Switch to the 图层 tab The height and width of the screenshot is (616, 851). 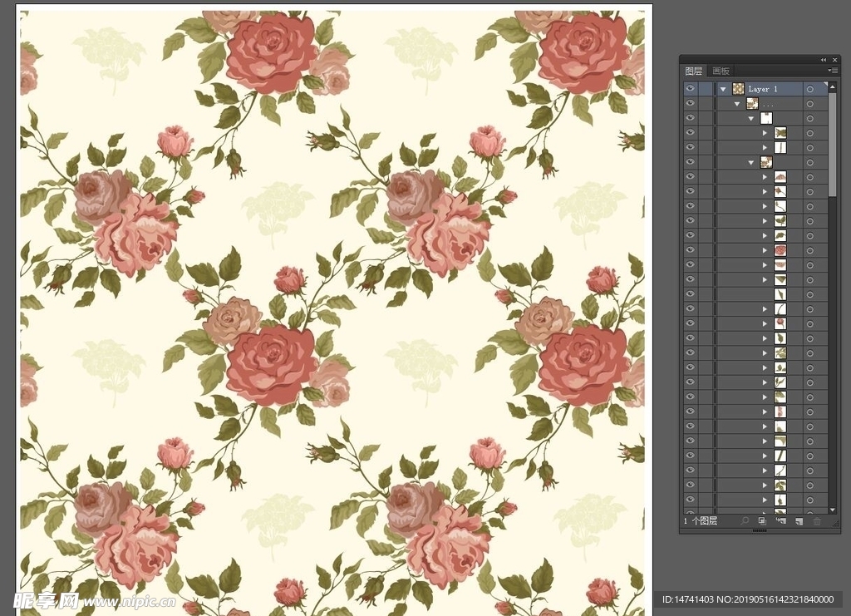click(x=693, y=71)
